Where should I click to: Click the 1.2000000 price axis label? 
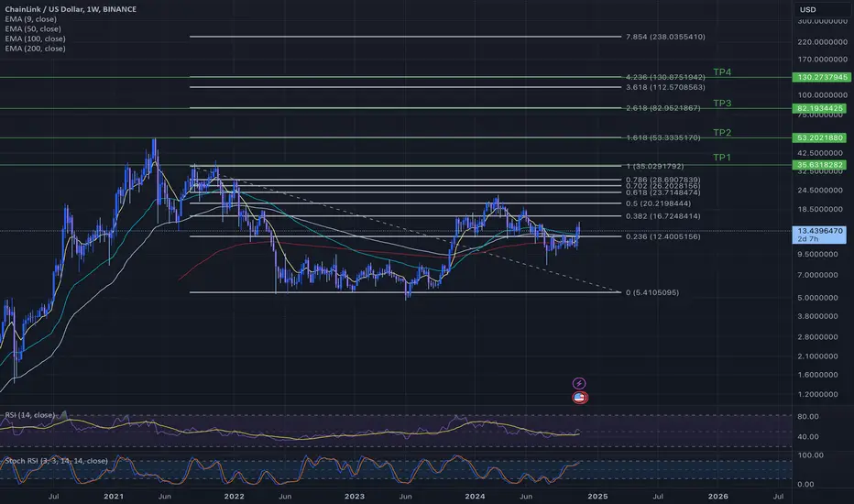[817, 394]
